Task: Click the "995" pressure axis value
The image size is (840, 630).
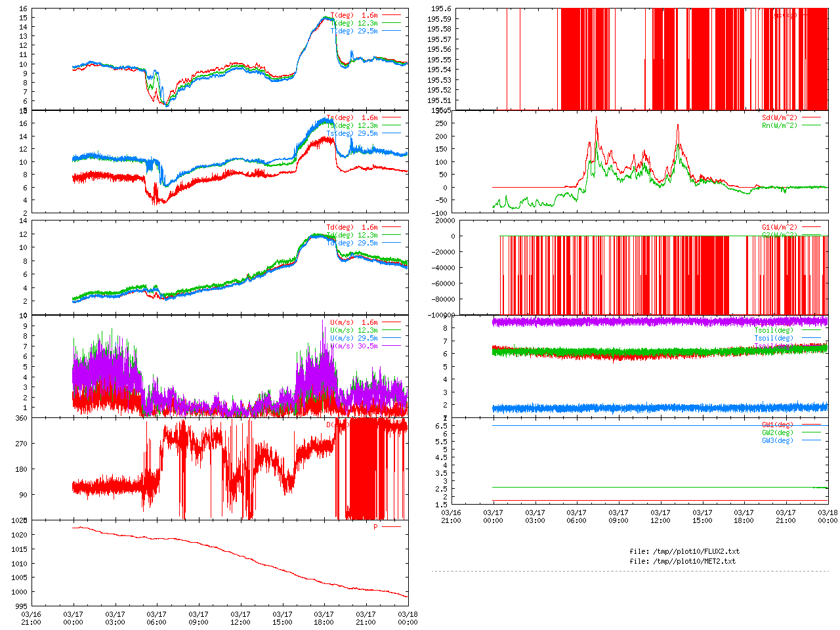Action: click(x=21, y=607)
